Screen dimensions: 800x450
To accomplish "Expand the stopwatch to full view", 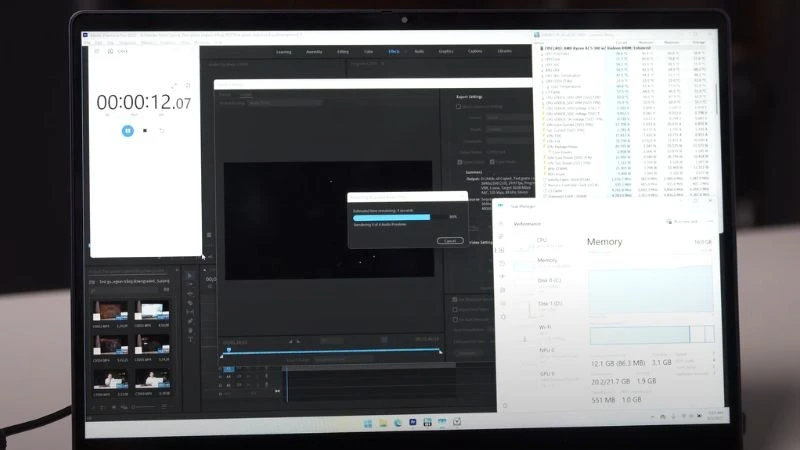I will click(174, 86).
